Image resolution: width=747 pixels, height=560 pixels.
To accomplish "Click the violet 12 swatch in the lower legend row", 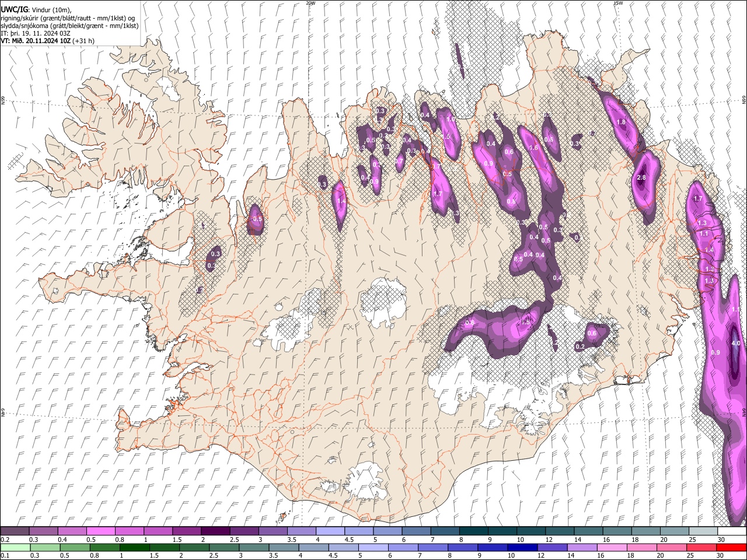I will point(552,547).
